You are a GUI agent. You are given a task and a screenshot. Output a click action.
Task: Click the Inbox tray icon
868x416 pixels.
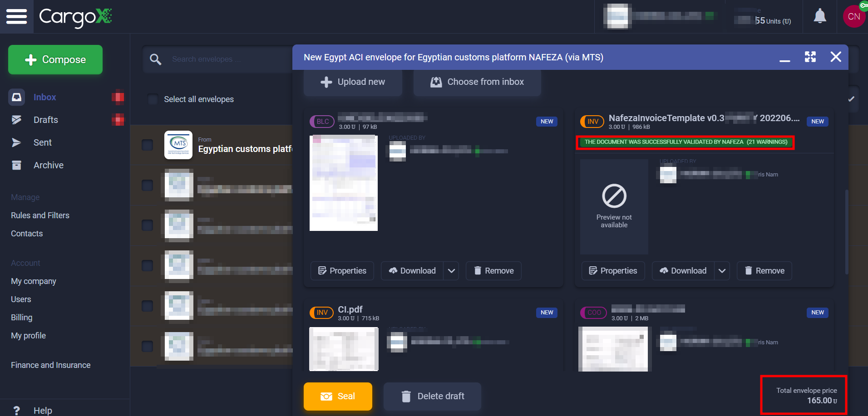[17, 97]
